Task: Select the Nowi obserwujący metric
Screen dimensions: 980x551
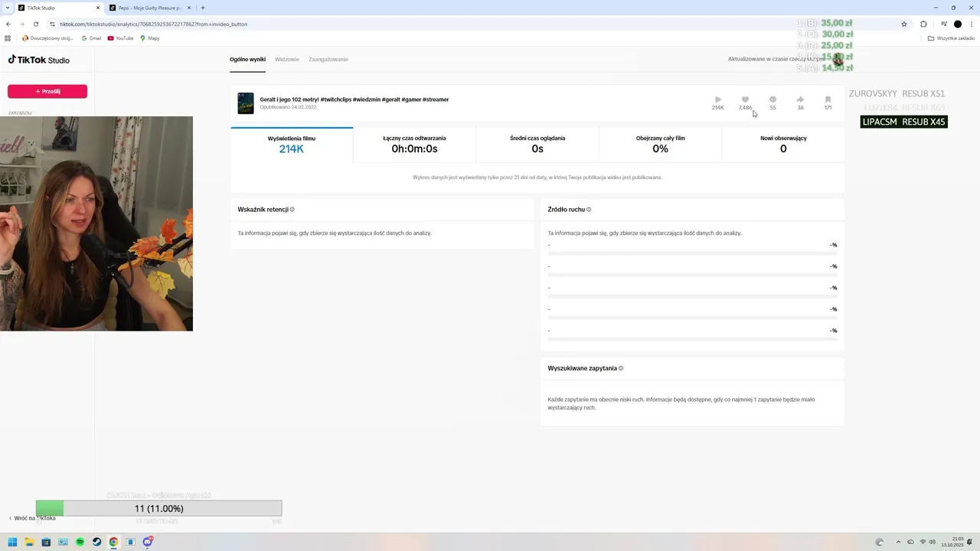Action: pos(783,145)
